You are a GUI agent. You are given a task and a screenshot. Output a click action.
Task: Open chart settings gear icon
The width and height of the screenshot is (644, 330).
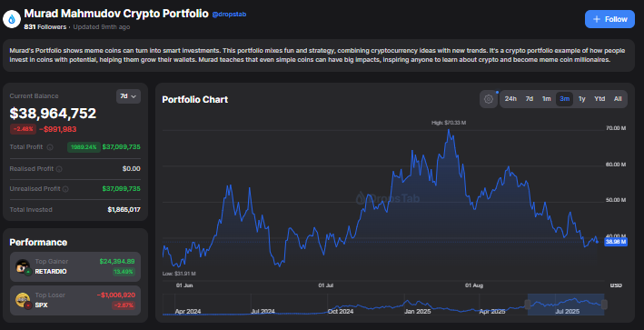click(489, 99)
